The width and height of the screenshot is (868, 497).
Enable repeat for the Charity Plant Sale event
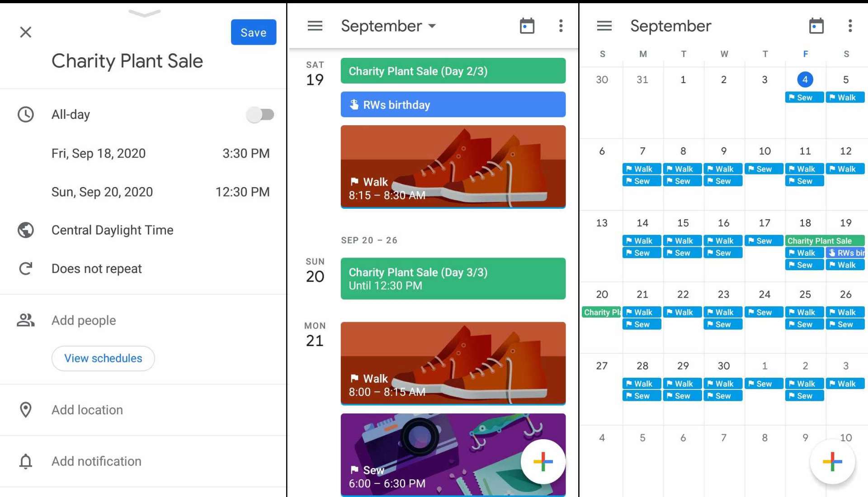point(97,268)
